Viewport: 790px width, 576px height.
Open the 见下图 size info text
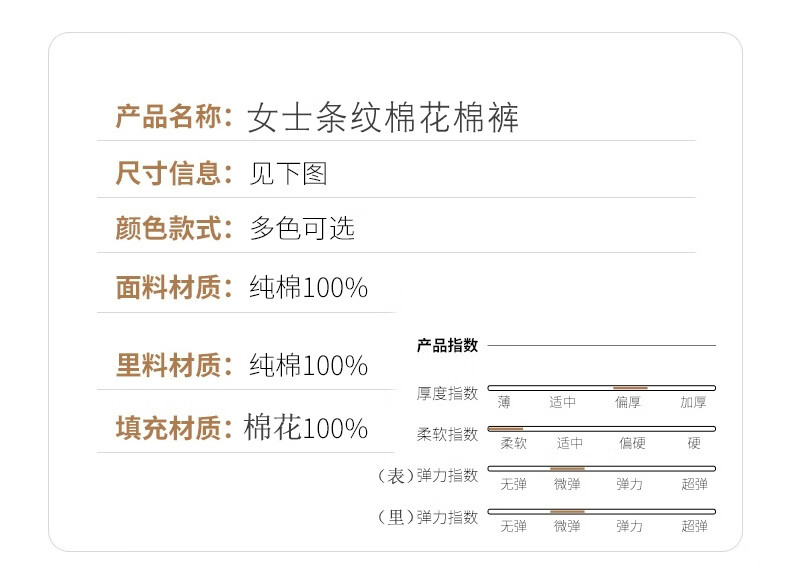coord(288,174)
